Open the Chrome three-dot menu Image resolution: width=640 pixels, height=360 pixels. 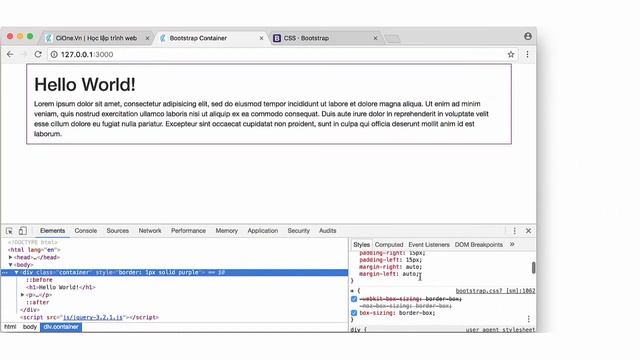pos(527,54)
